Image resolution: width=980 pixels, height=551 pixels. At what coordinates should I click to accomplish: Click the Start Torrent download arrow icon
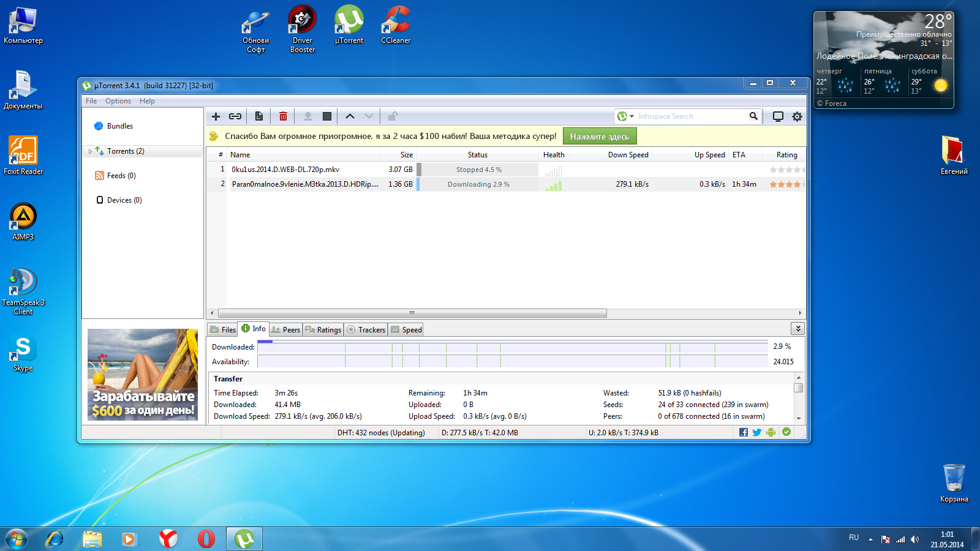308,116
